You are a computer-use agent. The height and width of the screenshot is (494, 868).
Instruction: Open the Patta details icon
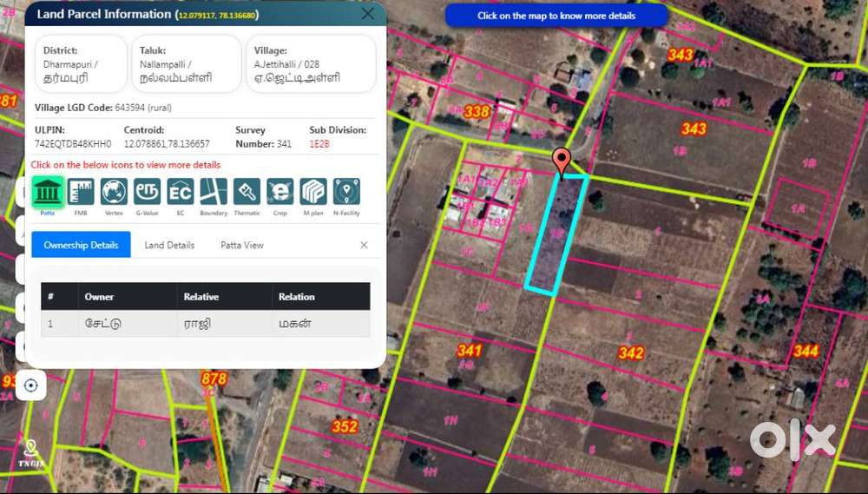pyautogui.click(x=49, y=192)
